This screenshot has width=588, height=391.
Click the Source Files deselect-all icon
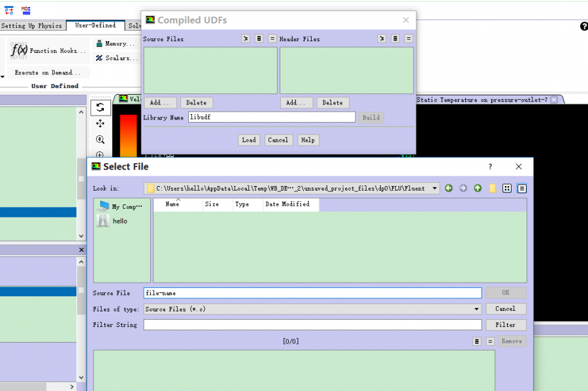click(x=272, y=39)
